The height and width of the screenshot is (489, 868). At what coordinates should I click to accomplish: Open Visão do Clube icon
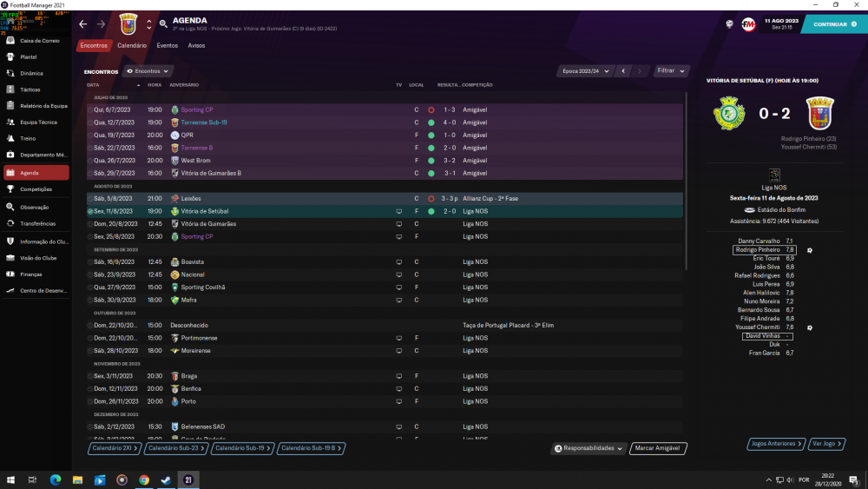click(10, 257)
